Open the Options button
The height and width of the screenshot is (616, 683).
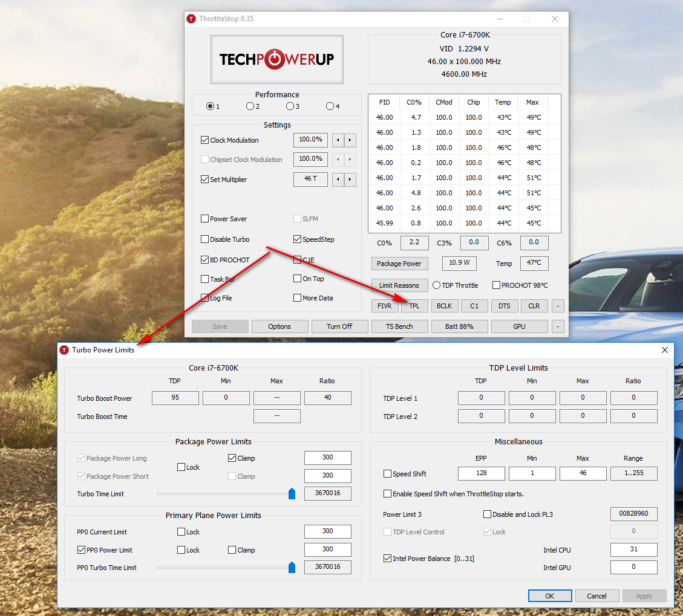pyautogui.click(x=279, y=326)
